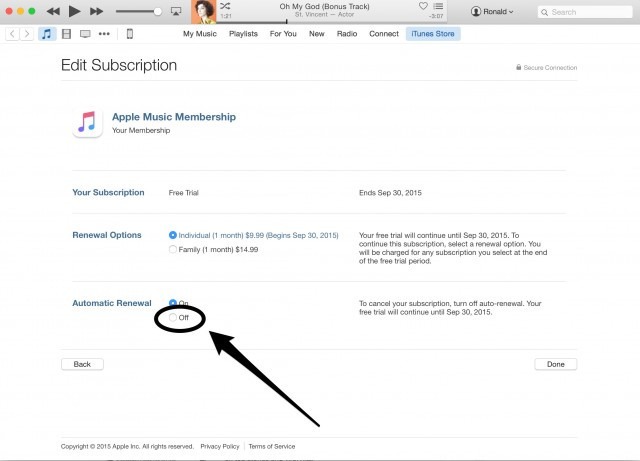Click the Edit Subscription heading

119,65
